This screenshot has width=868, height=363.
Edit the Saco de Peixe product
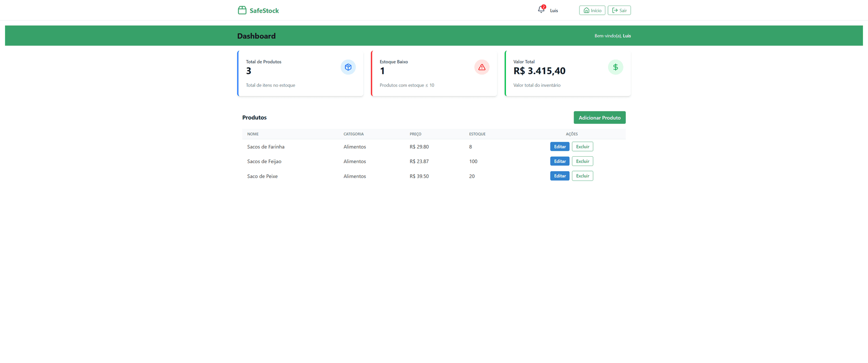pyautogui.click(x=560, y=176)
